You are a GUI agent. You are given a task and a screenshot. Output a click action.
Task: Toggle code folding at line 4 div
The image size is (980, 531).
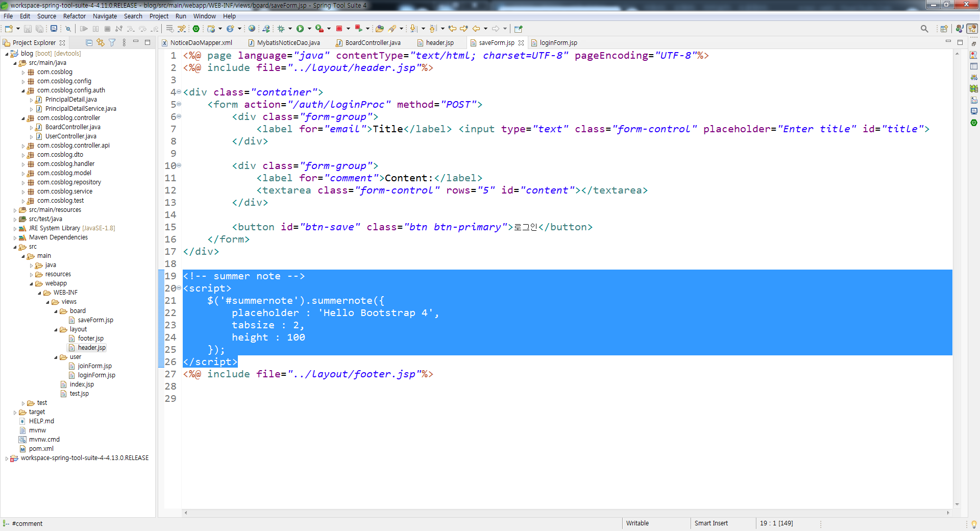click(179, 92)
